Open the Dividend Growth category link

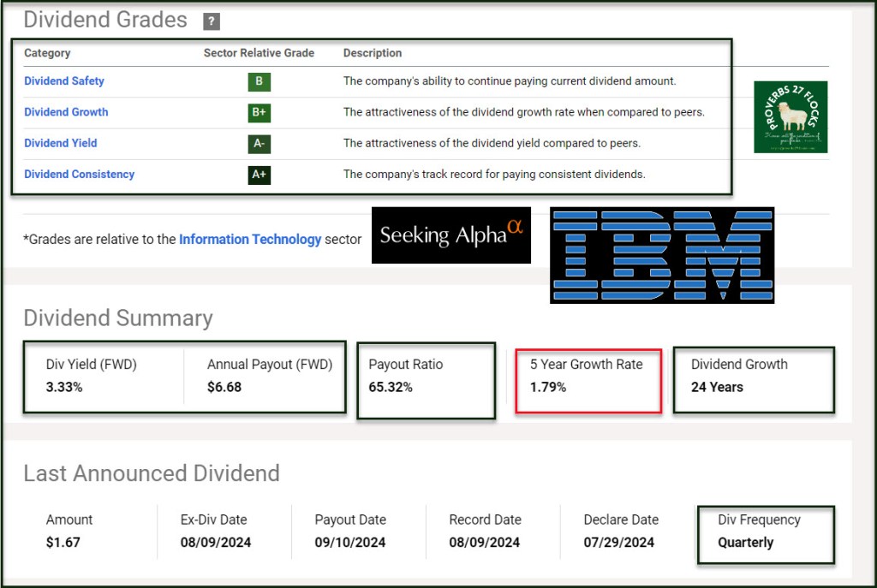pos(66,112)
